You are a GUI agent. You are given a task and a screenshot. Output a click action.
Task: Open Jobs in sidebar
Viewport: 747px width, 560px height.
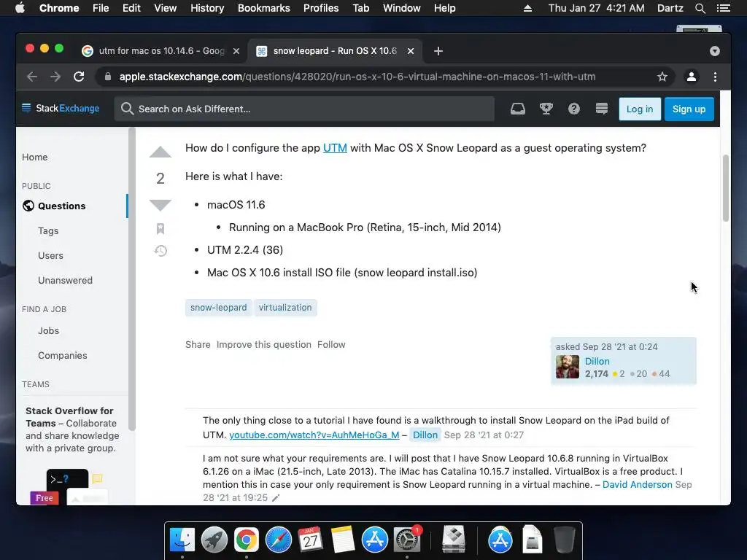(49, 330)
